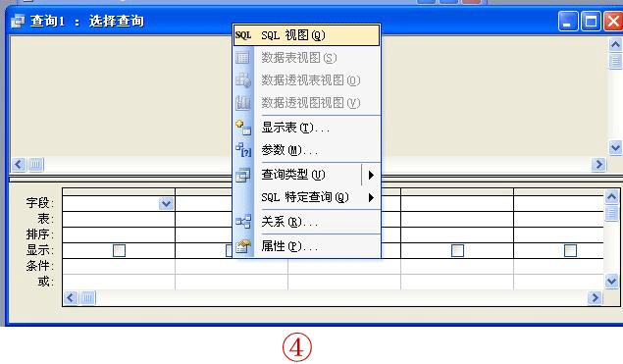Click the pivot table icon beside 数据透视表视图
Image resolution: width=623 pixels, height=364 pixels.
tap(243, 80)
